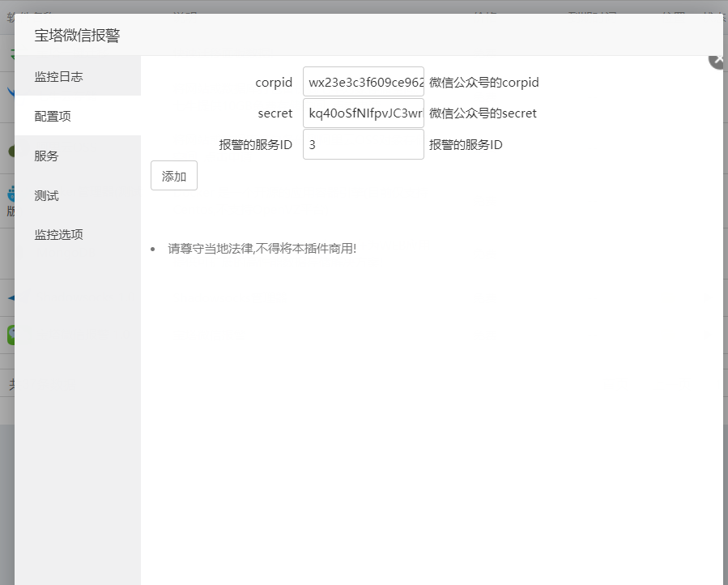Close the 宝塔微信报警 dialog
This screenshot has width=728, height=585.
pos(717,61)
